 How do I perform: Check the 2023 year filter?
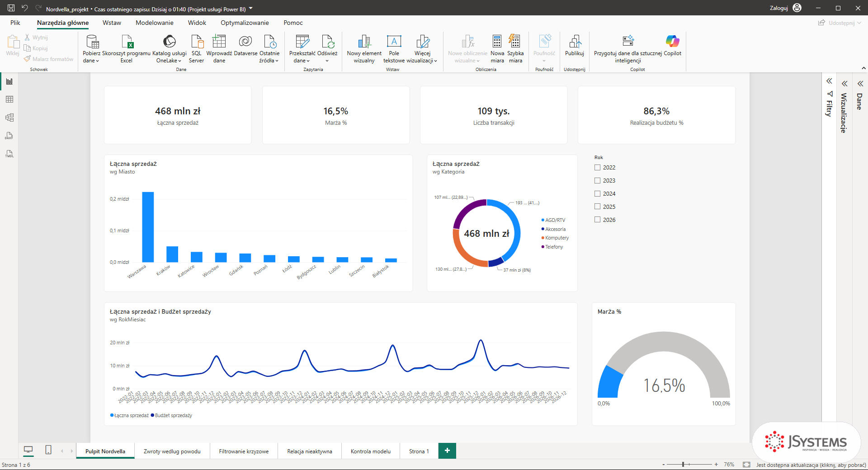(597, 180)
